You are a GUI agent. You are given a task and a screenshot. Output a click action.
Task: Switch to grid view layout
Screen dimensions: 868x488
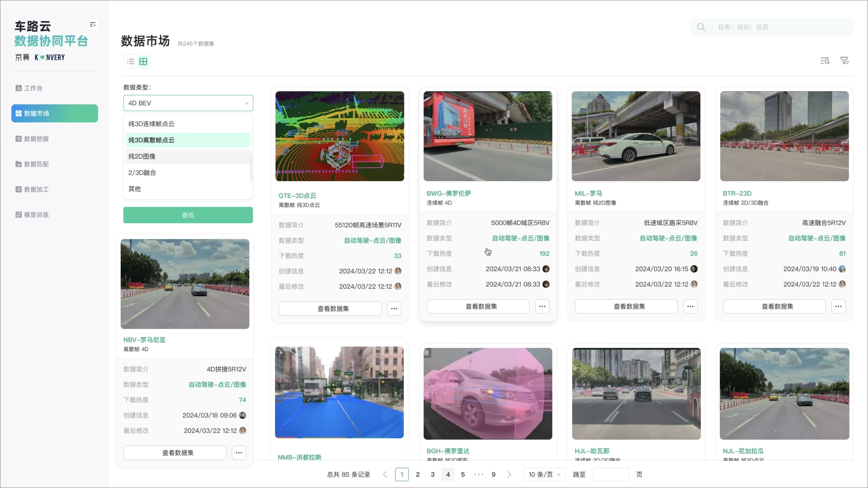[143, 61]
